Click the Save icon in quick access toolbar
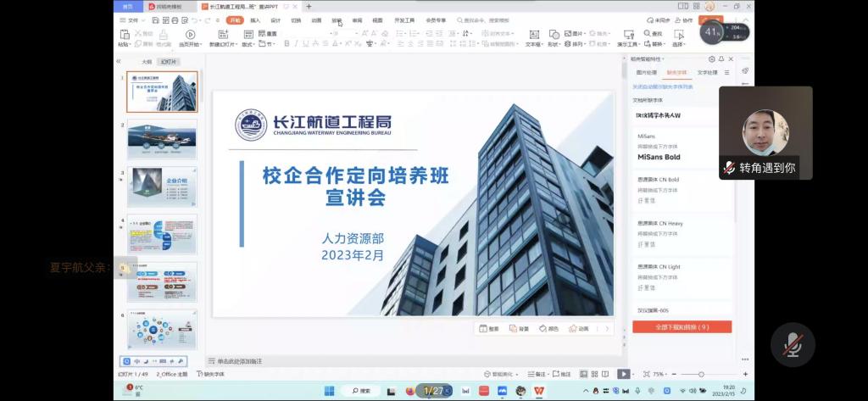The width and height of the screenshot is (868, 401). pyautogui.click(x=156, y=20)
